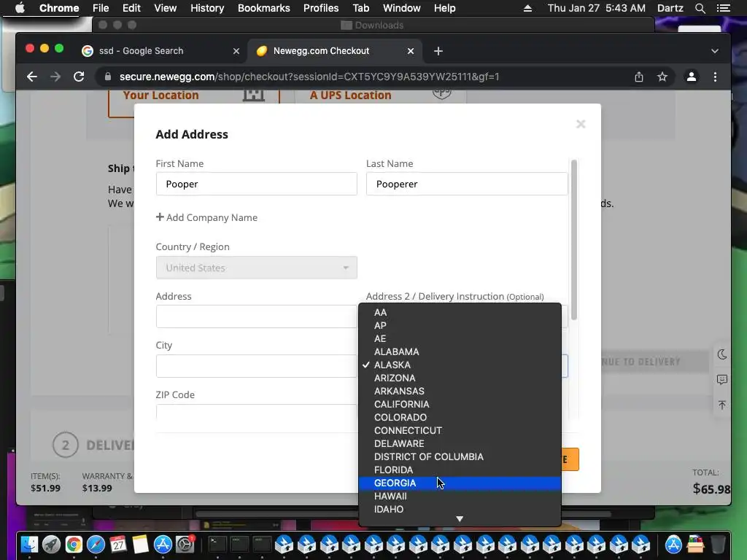Select ARIZONA from state list

coord(460,378)
